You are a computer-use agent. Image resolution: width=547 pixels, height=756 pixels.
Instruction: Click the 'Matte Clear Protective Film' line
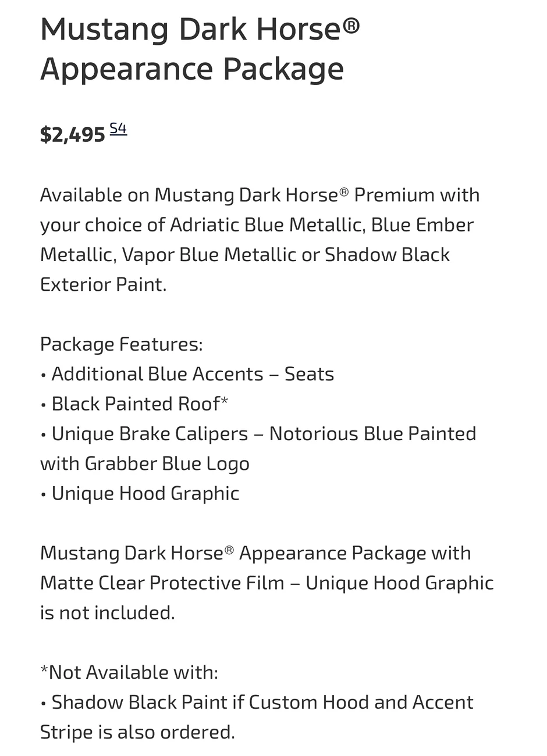pyautogui.click(x=267, y=583)
